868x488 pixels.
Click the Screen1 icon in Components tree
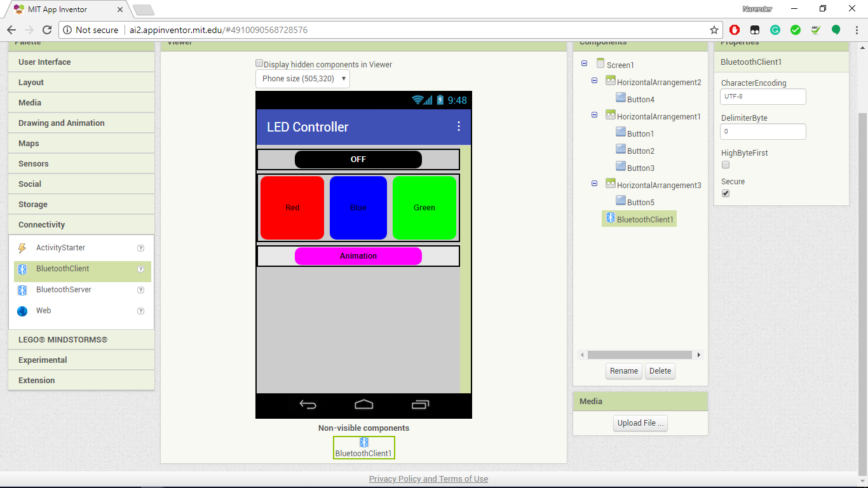pos(600,64)
